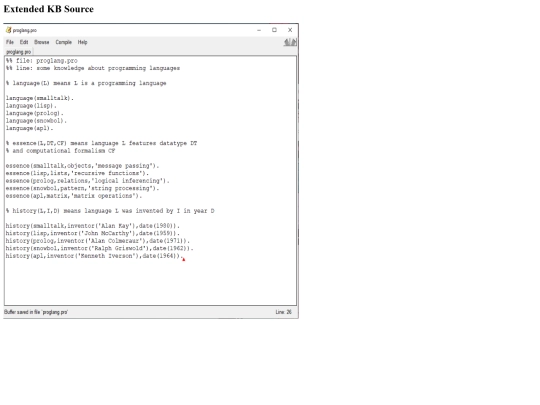Click the comment 'and computational formalism CF'
540x405 pixels.
pyautogui.click(x=60, y=151)
